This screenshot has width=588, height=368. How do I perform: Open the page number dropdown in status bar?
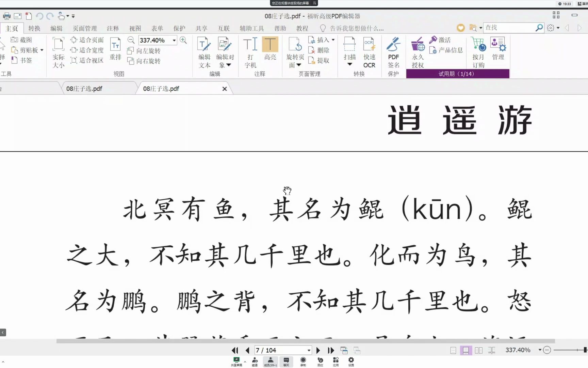(309, 350)
